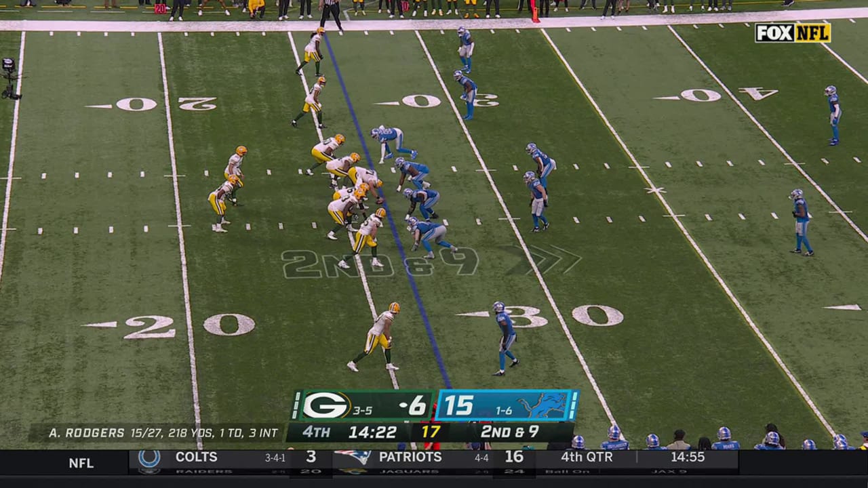Click the A. Rodgers stats line
Viewport: 868px width, 488px height.
pos(163,432)
